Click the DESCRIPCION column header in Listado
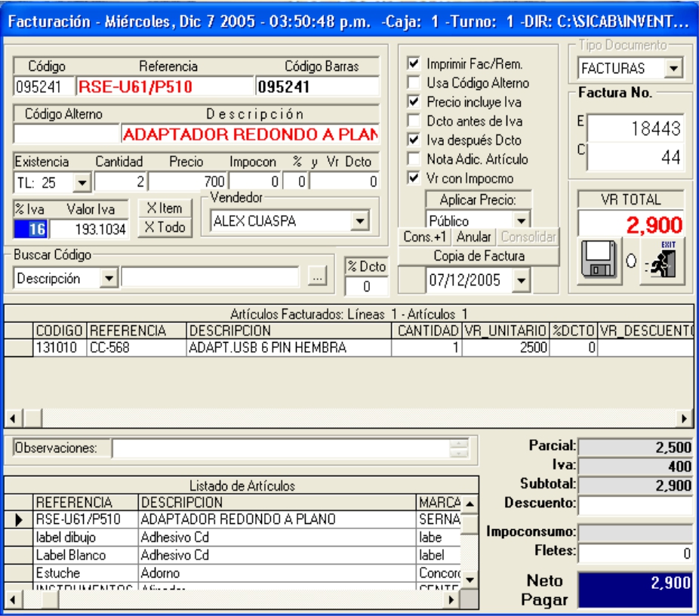This screenshot has width=699, height=616. [x=276, y=503]
